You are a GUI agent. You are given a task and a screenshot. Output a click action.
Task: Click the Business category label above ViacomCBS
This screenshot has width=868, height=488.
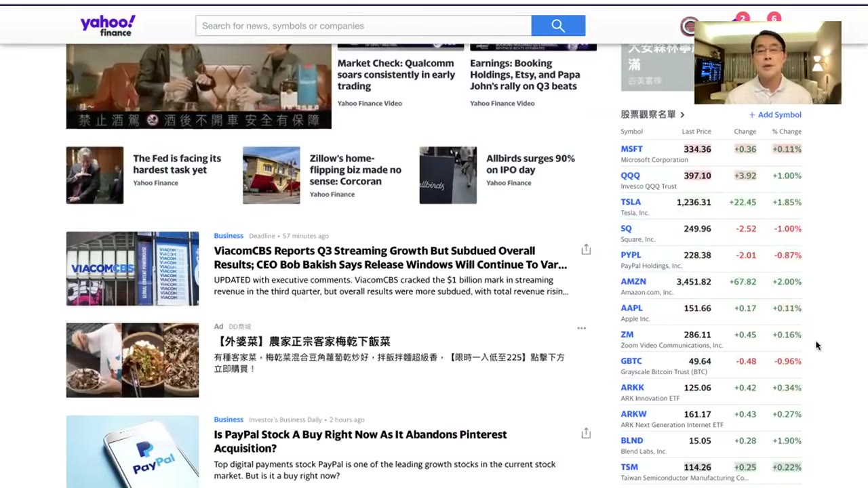pyautogui.click(x=229, y=236)
